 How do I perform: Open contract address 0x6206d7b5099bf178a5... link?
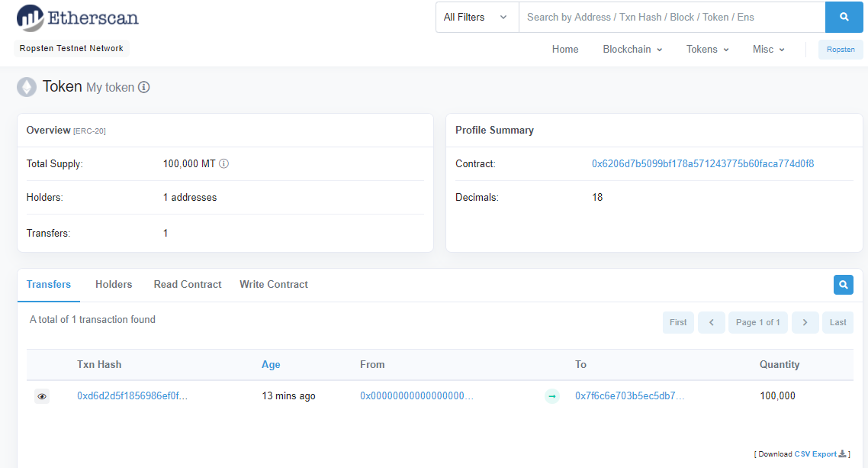pyautogui.click(x=702, y=163)
